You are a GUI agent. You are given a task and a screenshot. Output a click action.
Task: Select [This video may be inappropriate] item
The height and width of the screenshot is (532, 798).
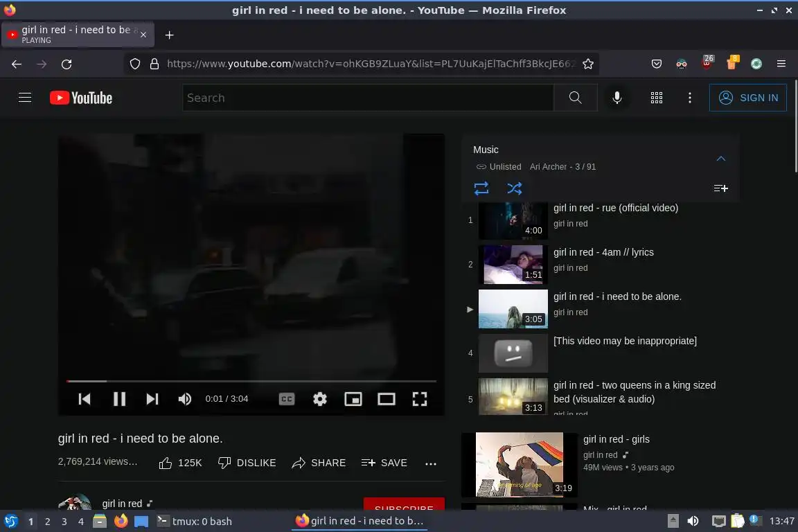point(601,353)
